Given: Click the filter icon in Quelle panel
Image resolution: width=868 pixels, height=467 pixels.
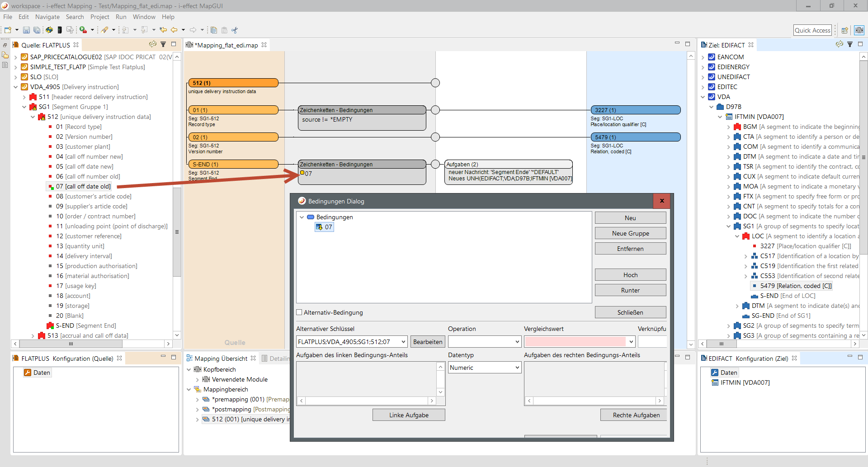Looking at the screenshot, I should point(163,44).
